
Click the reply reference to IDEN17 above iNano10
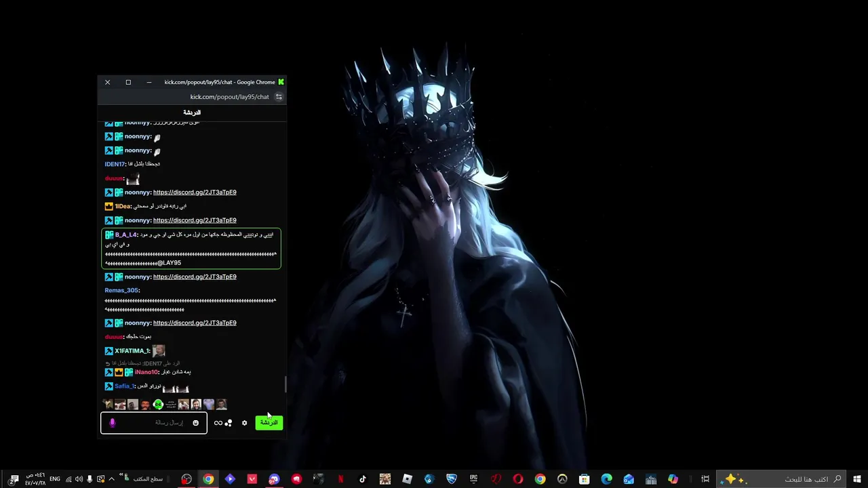coord(142,363)
